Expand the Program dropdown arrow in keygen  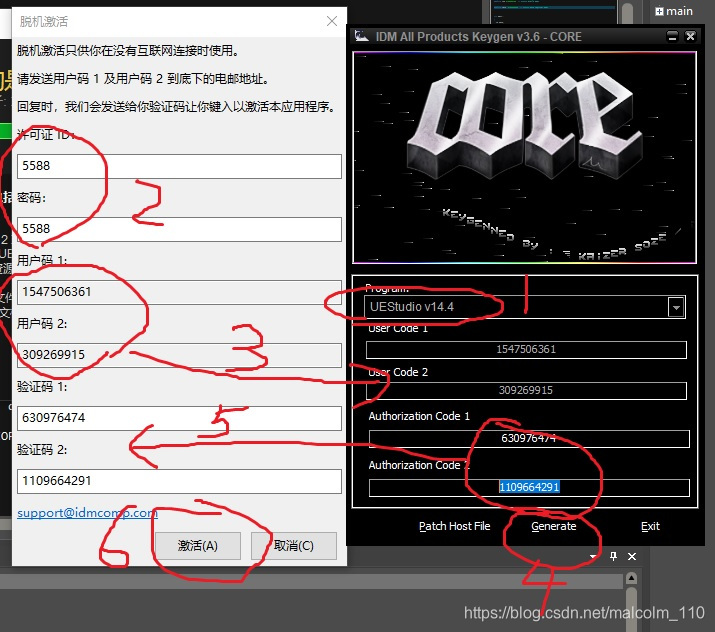point(676,307)
